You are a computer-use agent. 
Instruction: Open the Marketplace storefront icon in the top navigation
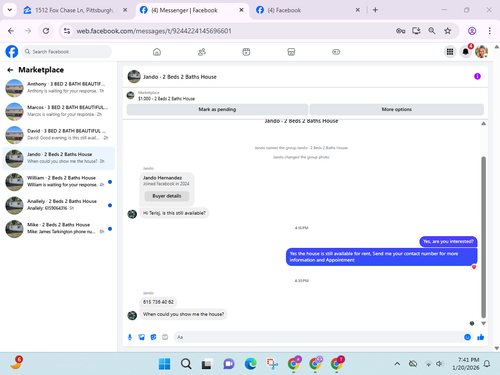coord(291,52)
